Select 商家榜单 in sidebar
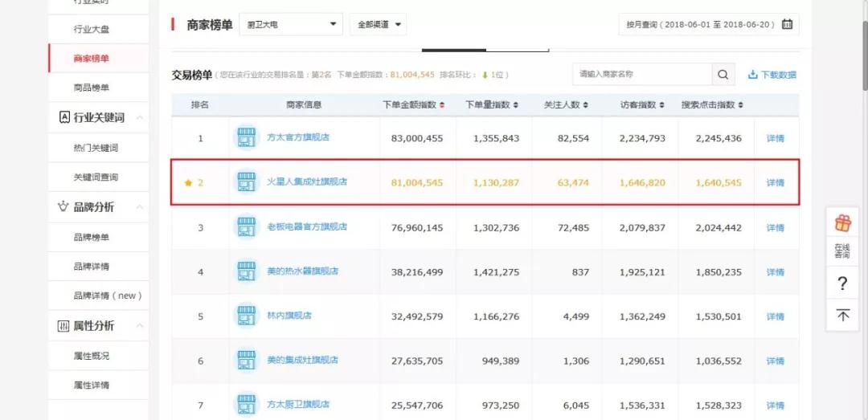This screenshot has width=868, height=420. [x=92, y=58]
